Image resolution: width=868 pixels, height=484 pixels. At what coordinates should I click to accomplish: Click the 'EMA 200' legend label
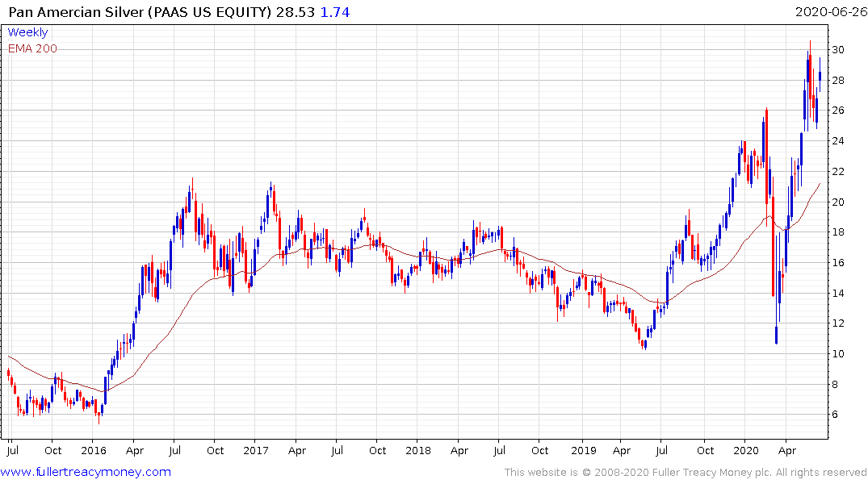pos(32,48)
